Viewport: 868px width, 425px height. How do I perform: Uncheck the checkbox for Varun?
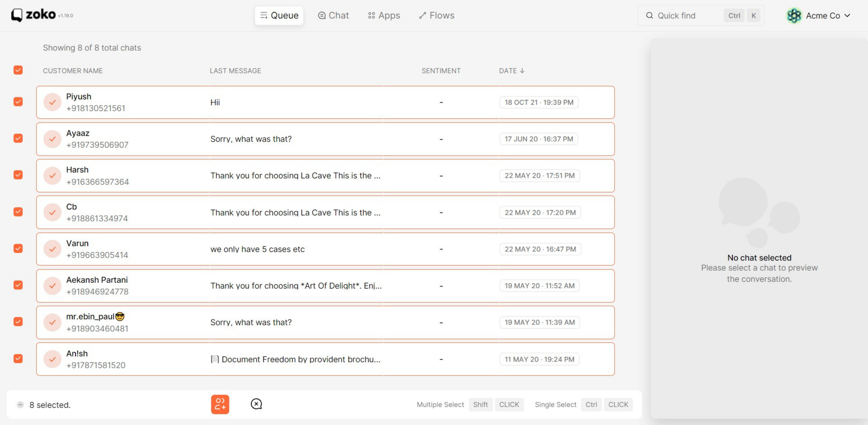tap(18, 248)
